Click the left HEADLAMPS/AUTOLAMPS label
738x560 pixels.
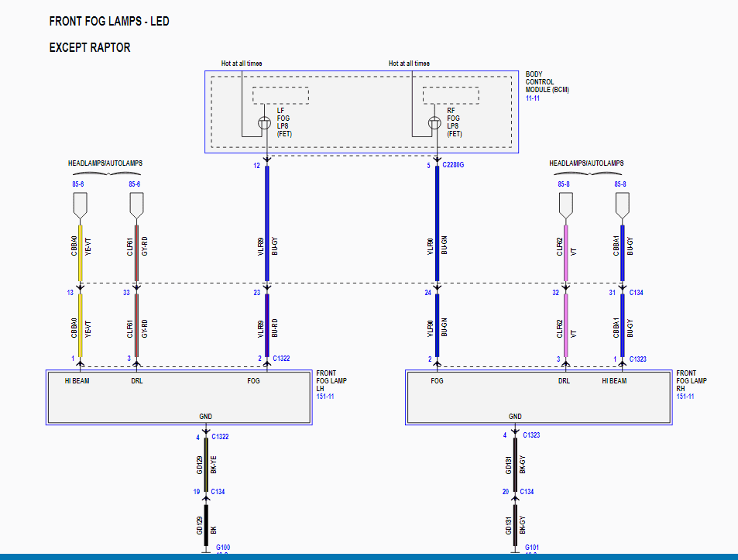tap(105, 163)
